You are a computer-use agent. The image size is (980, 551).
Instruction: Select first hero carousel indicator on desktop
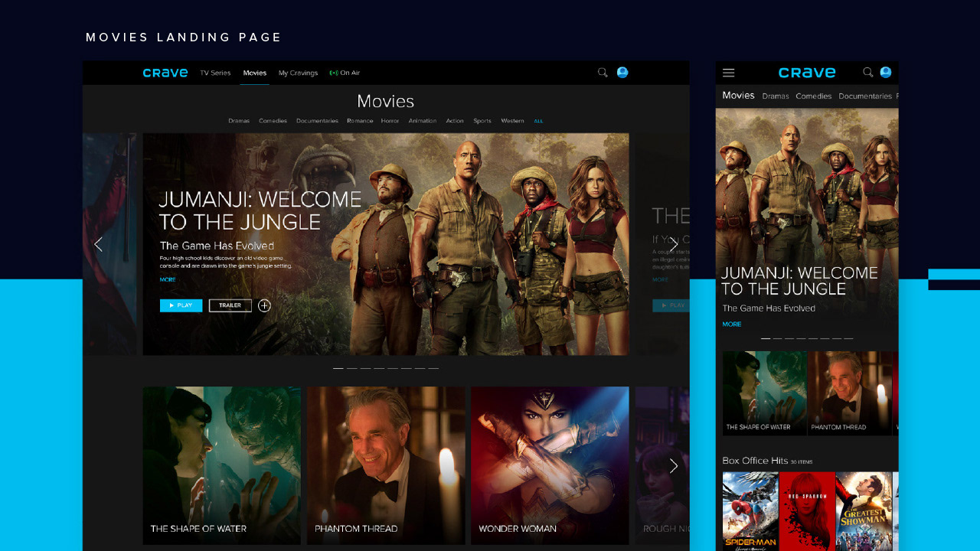338,368
